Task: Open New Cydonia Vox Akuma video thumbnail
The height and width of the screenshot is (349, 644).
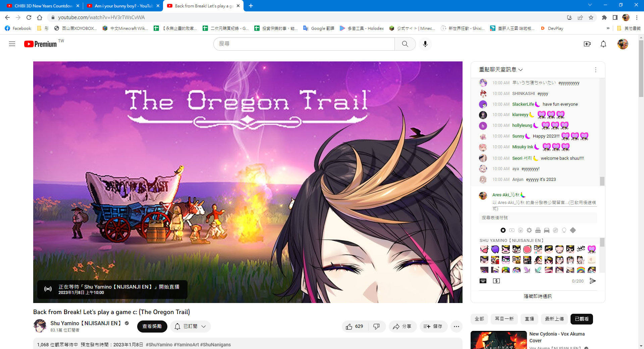Action: click(x=499, y=340)
